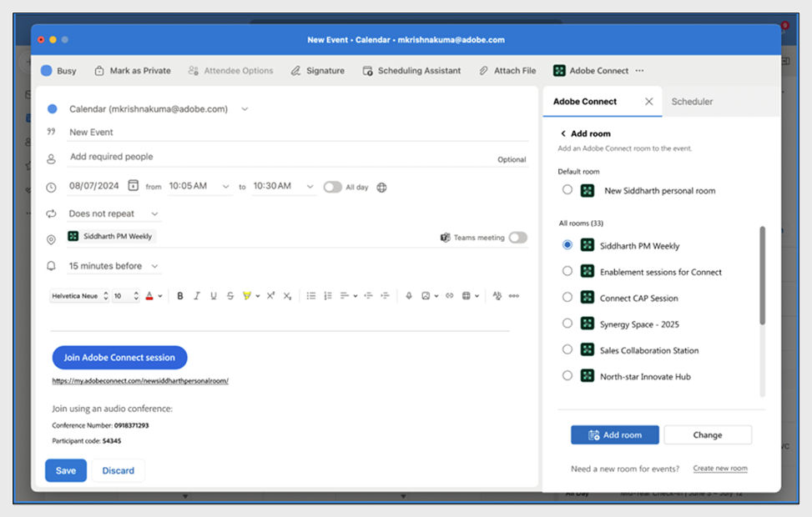Open the date picker calendar icon
The image size is (812, 517).
[x=133, y=185]
